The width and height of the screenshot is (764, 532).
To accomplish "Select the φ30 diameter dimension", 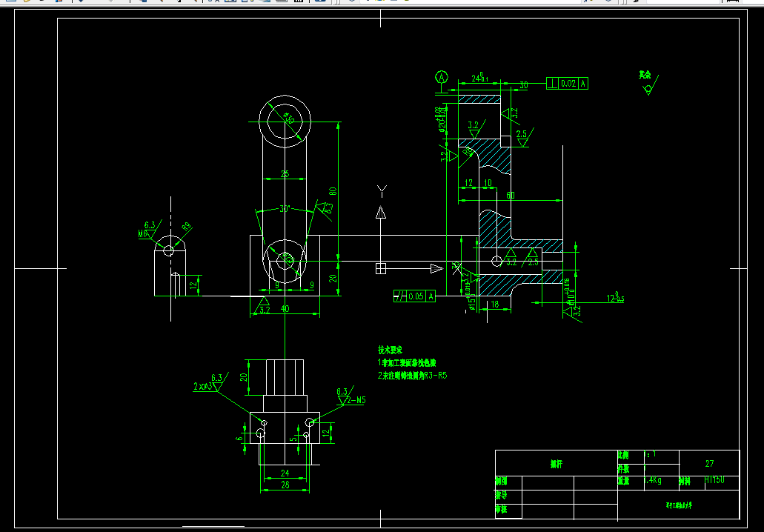I will coord(288,118).
